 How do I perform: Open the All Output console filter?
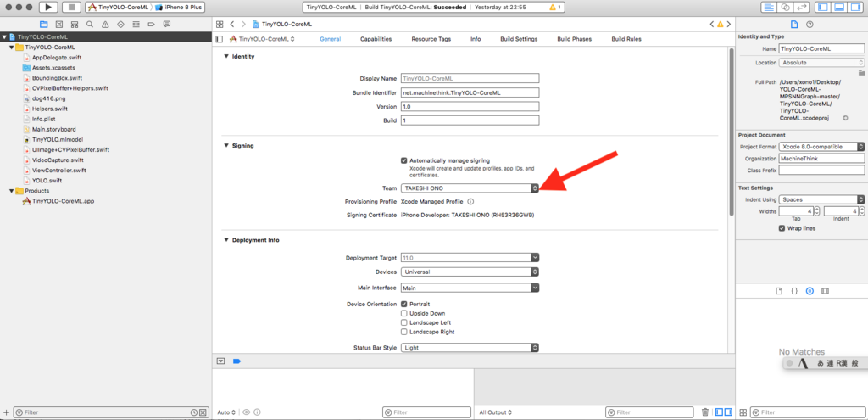coord(497,412)
